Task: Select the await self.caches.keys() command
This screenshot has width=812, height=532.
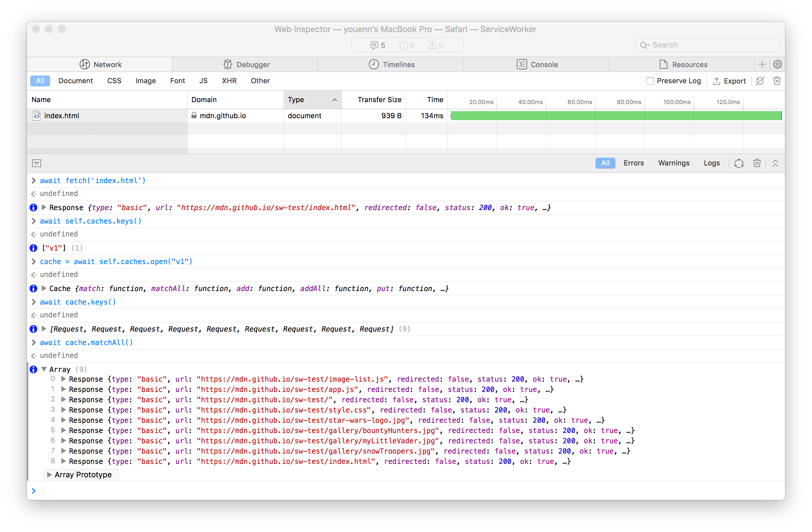Action: click(x=90, y=221)
